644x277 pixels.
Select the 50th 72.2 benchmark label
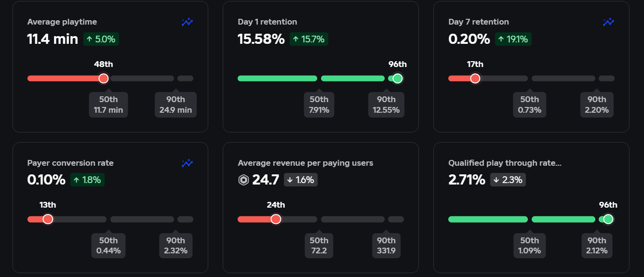pyautogui.click(x=319, y=245)
